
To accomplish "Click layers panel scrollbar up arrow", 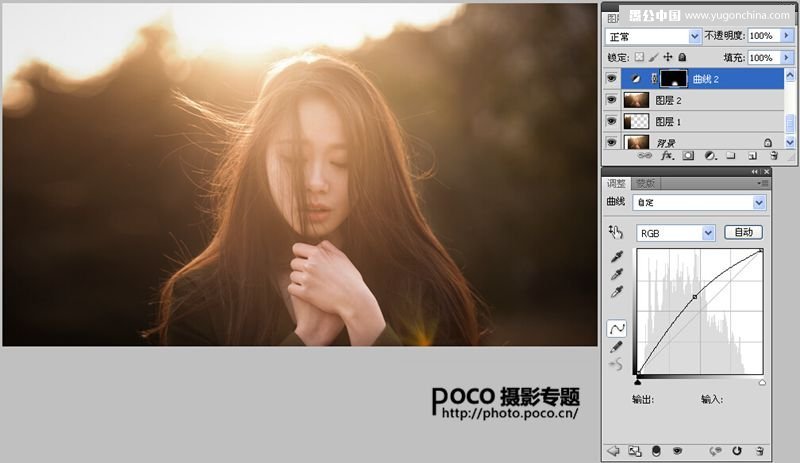I will pos(790,76).
